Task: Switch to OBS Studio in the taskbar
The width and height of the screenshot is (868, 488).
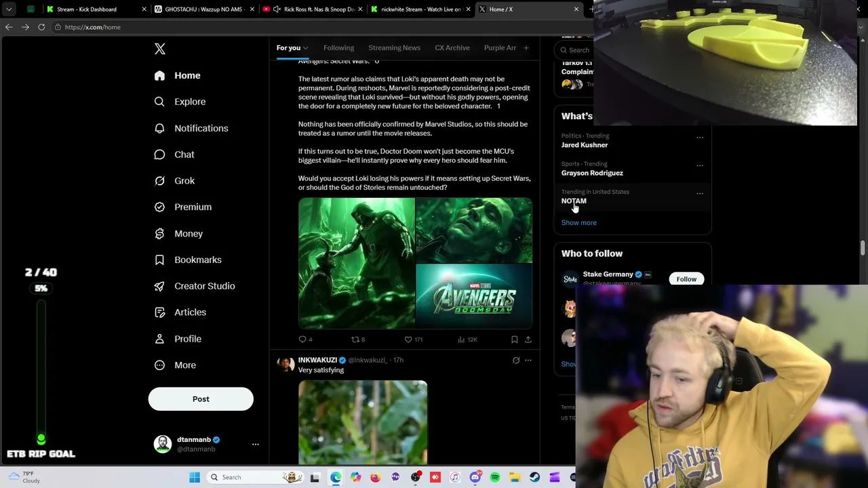Action: coord(415,477)
